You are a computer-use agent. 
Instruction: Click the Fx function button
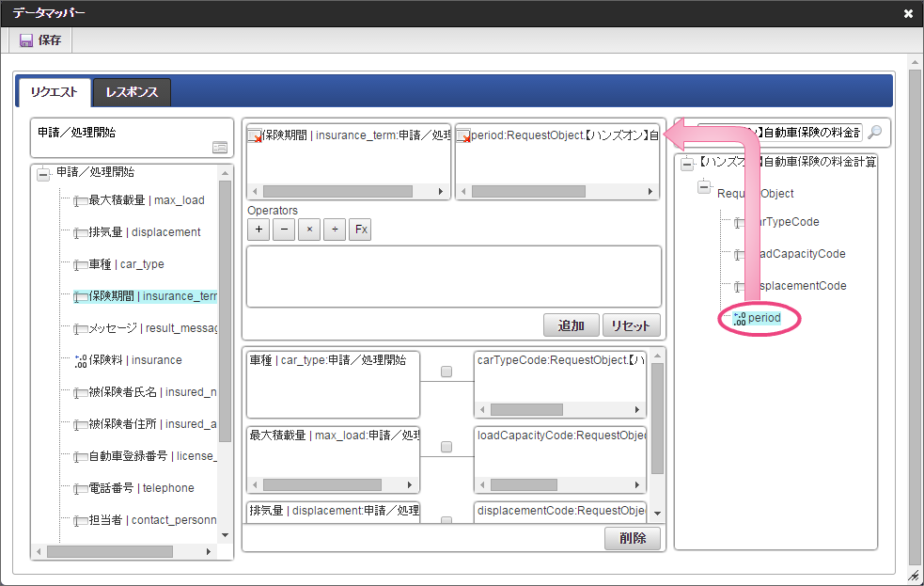pyautogui.click(x=361, y=230)
